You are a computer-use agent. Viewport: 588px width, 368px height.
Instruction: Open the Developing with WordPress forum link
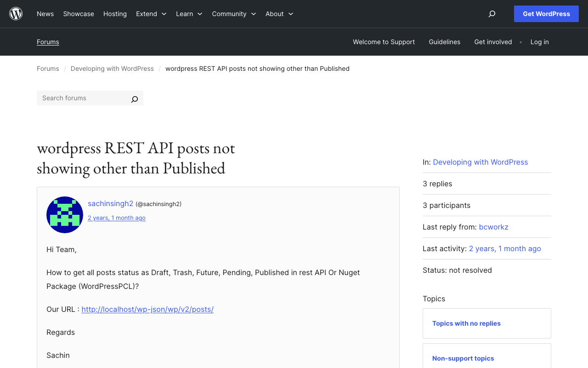point(480,162)
